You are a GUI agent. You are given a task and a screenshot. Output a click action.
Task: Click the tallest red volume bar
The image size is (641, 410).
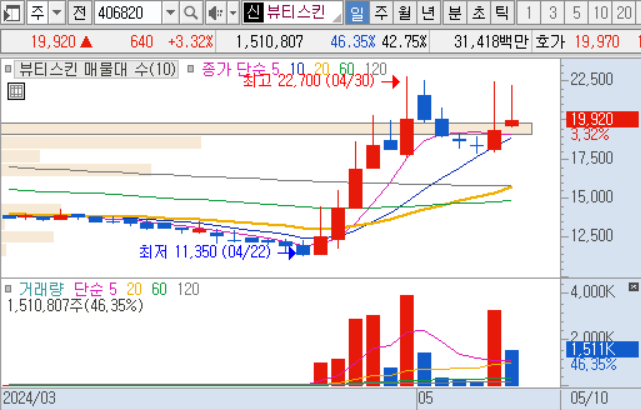coord(407,341)
